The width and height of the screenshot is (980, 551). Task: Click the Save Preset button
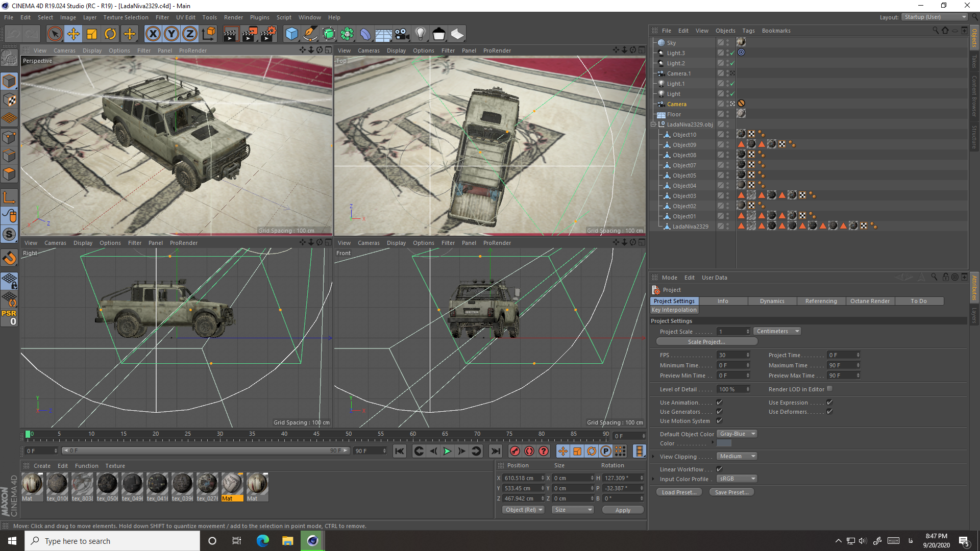coord(731,492)
